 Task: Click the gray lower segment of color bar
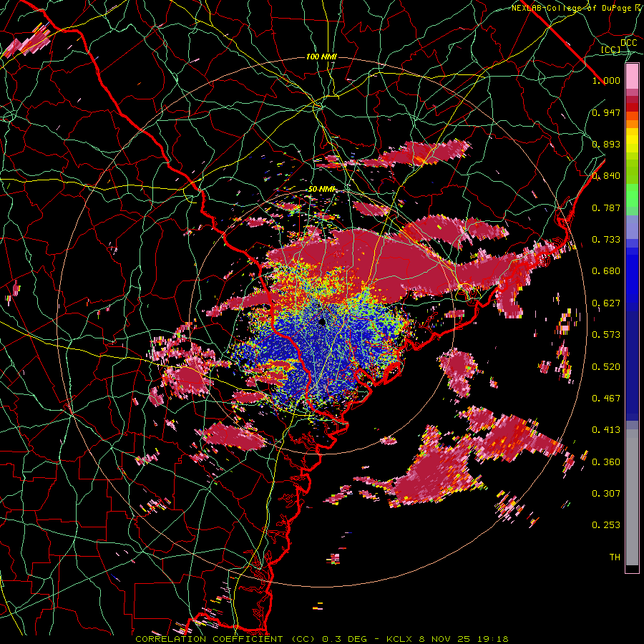click(632, 497)
